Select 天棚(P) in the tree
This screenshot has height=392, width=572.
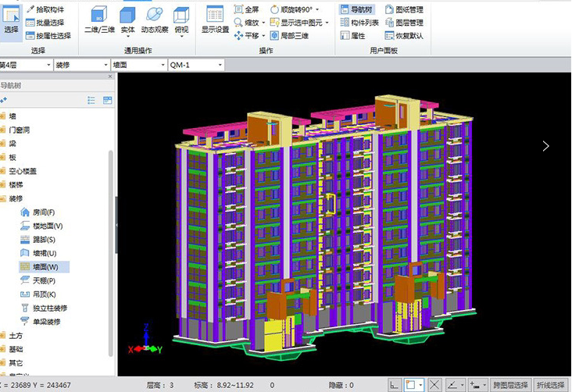(x=38, y=280)
